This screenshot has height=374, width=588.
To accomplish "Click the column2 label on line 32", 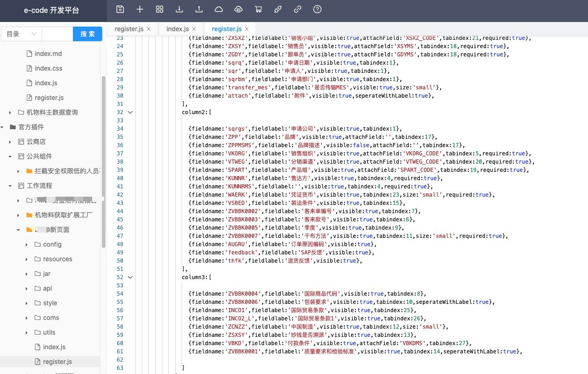I will coord(195,112).
